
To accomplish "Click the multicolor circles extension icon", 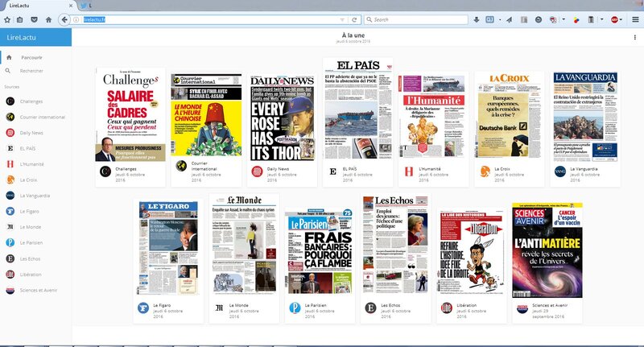I will point(576,19).
